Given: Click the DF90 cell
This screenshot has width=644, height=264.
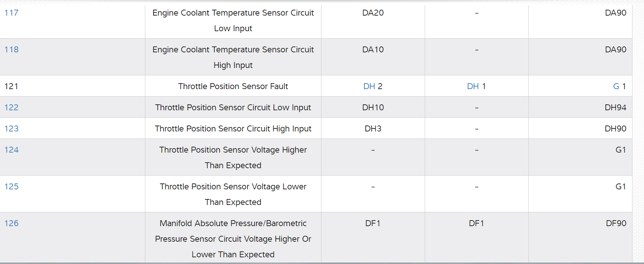Looking at the screenshot, I should [x=616, y=224].
